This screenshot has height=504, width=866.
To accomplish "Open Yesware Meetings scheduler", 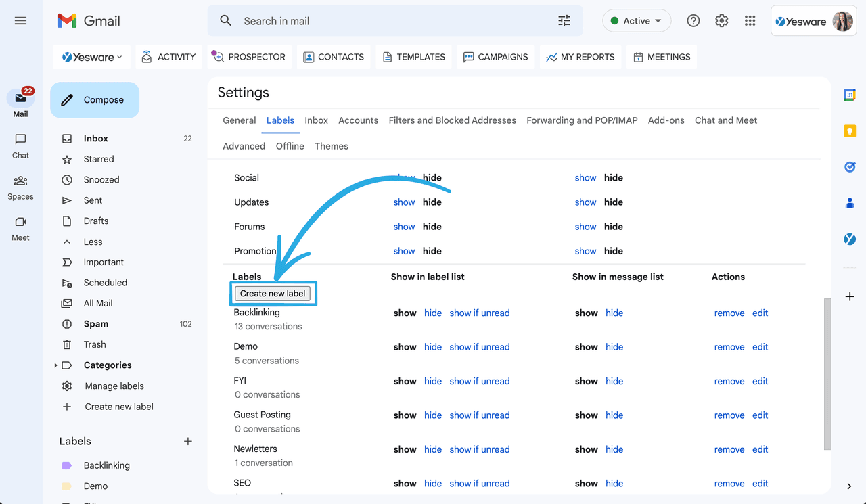I will coord(661,57).
